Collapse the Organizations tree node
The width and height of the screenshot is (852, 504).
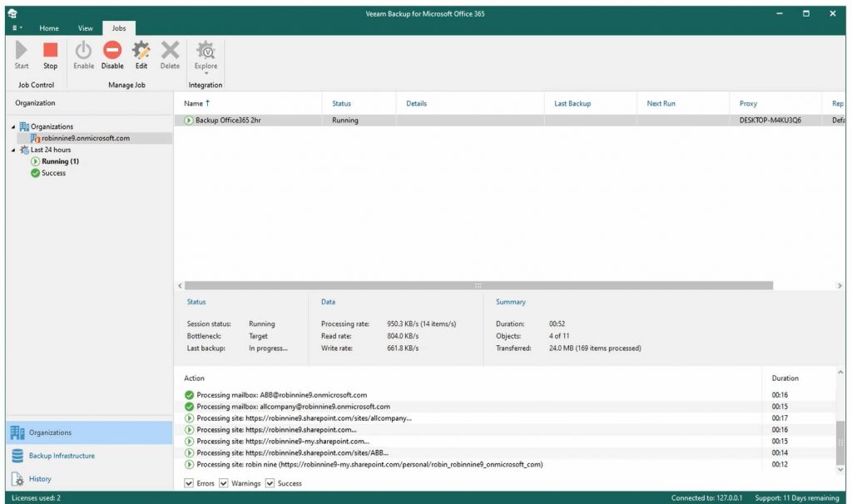(13, 126)
